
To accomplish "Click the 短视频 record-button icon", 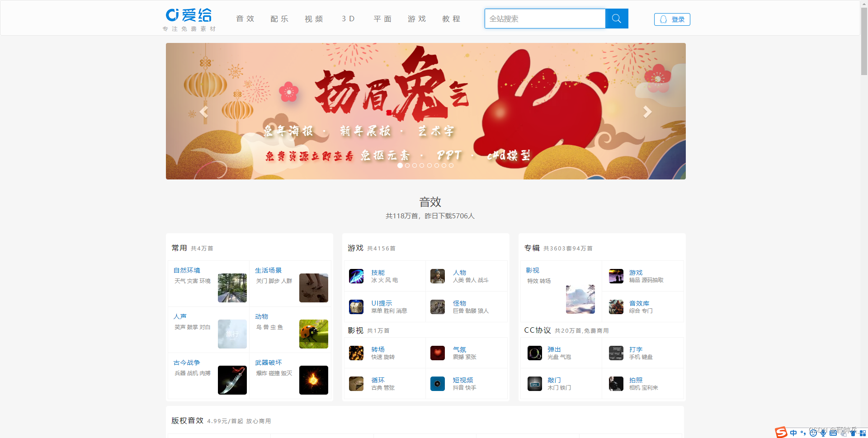I will [x=438, y=384].
